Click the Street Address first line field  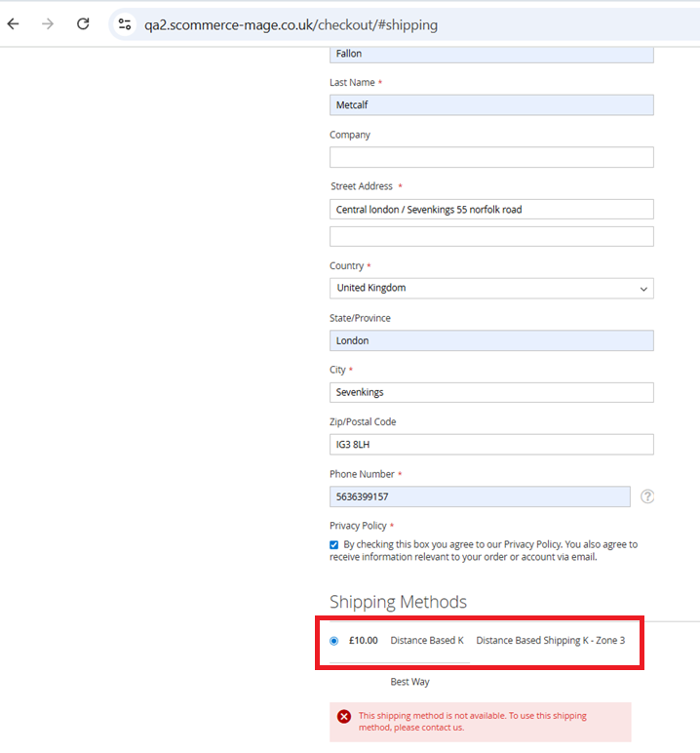coord(491,210)
